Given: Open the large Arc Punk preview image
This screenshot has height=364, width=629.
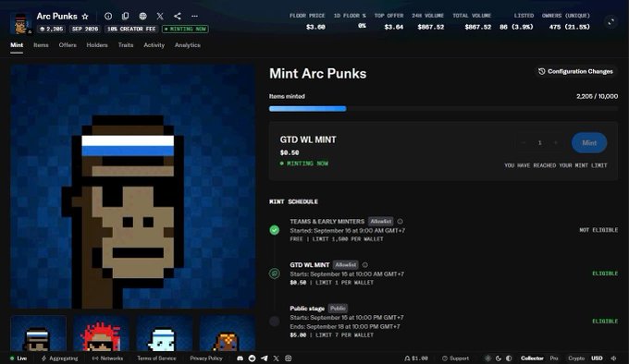Looking at the screenshot, I should click(133, 187).
